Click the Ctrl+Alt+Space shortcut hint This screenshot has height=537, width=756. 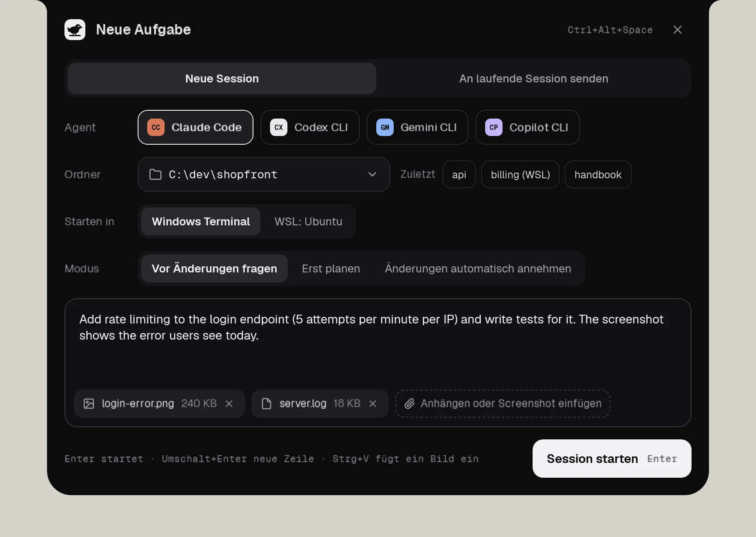point(610,30)
